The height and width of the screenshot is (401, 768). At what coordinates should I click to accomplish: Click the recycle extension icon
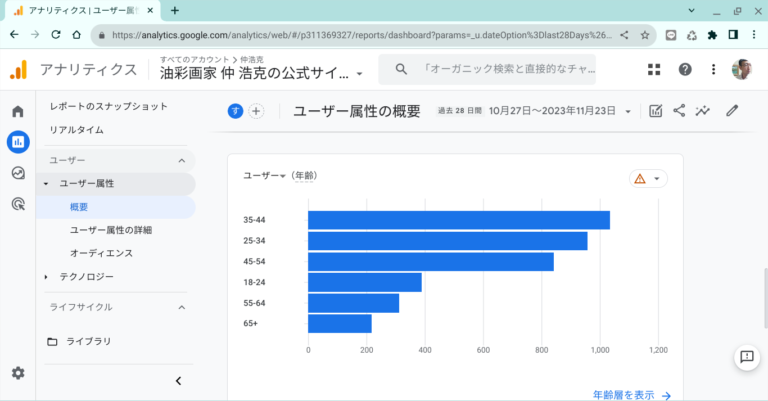point(691,35)
